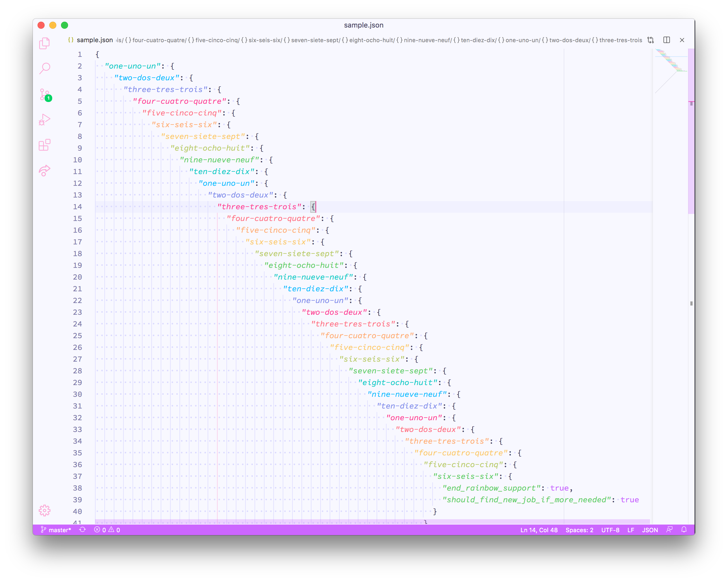
Task: Open the Manage gear icon
Action: tap(45, 510)
